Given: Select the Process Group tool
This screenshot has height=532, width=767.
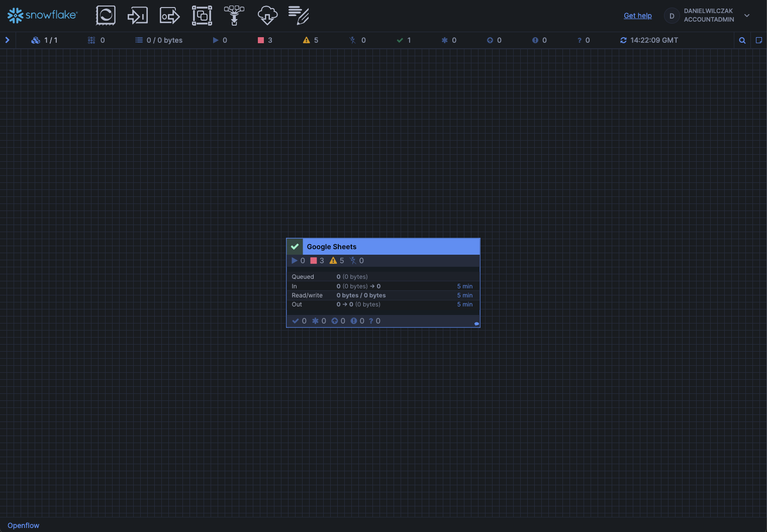Looking at the screenshot, I should [x=202, y=16].
